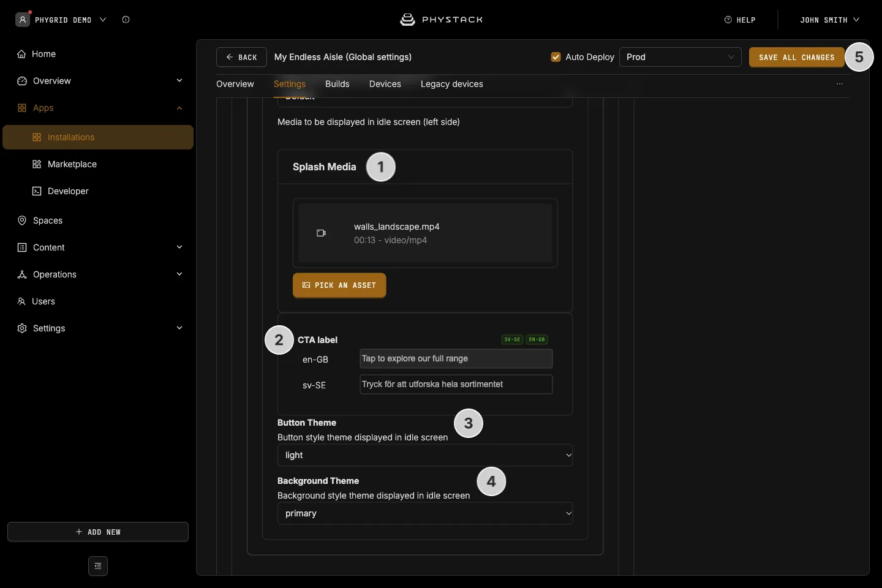This screenshot has width=882, height=588.
Task: Switch to the Devices tab
Action: [x=385, y=84]
